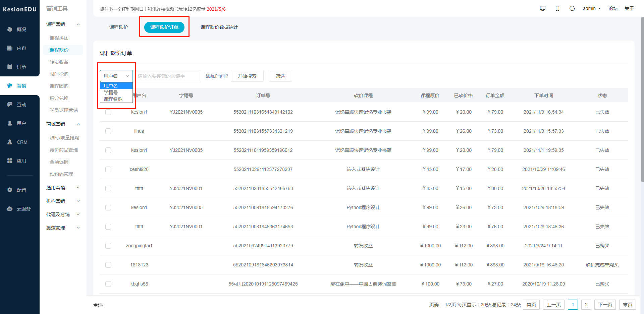Click the 末页 last page button
644x314 pixels.
(628, 305)
